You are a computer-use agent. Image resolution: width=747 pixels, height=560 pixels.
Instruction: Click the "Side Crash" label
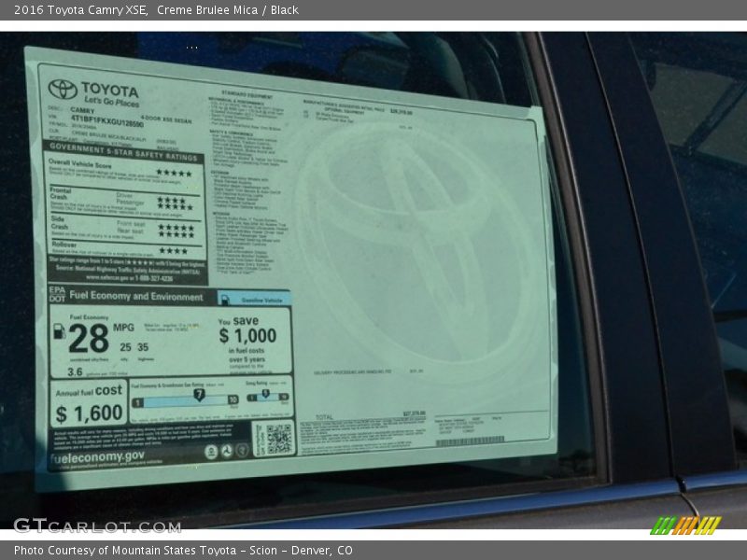point(59,222)
